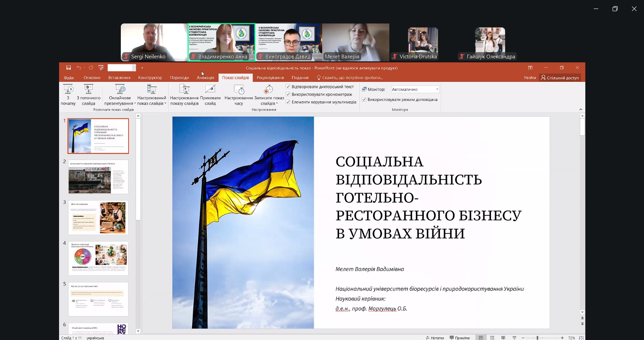Click the Redo icon in quick access toolbar
This screenshot has width=644, height=340.
click(91, 68)
